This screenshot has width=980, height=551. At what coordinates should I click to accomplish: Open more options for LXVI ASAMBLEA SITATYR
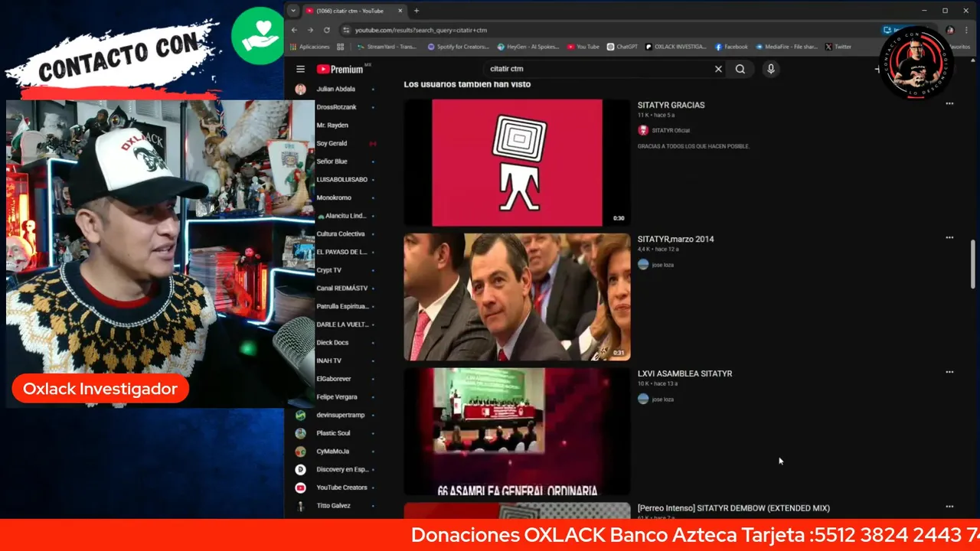(x=949, y=372)
